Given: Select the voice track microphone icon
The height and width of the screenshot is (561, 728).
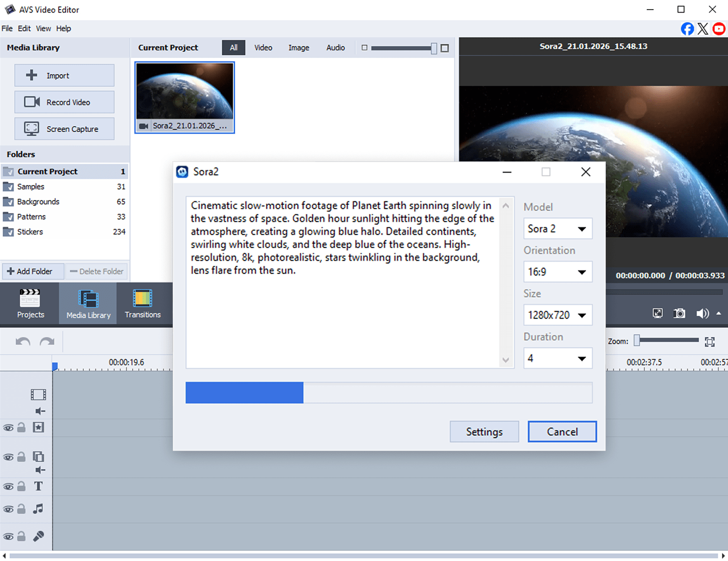Looking at the screenshot, I should pos(38,536).
